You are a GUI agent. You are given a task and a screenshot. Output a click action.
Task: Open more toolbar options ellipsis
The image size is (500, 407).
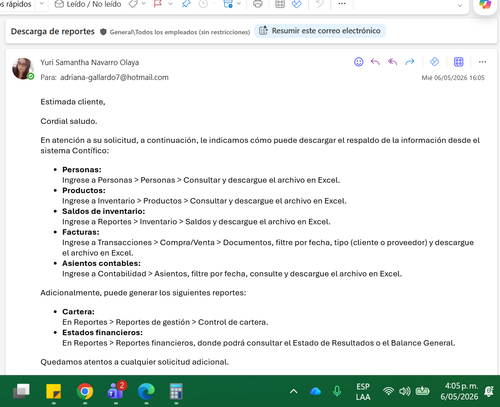point(342,4)
